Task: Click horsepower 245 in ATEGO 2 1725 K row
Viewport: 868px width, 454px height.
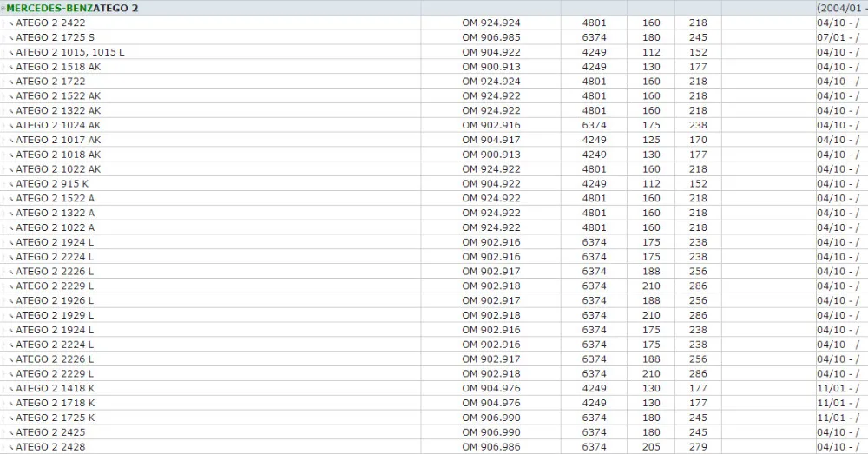Action: pos(698,418)
